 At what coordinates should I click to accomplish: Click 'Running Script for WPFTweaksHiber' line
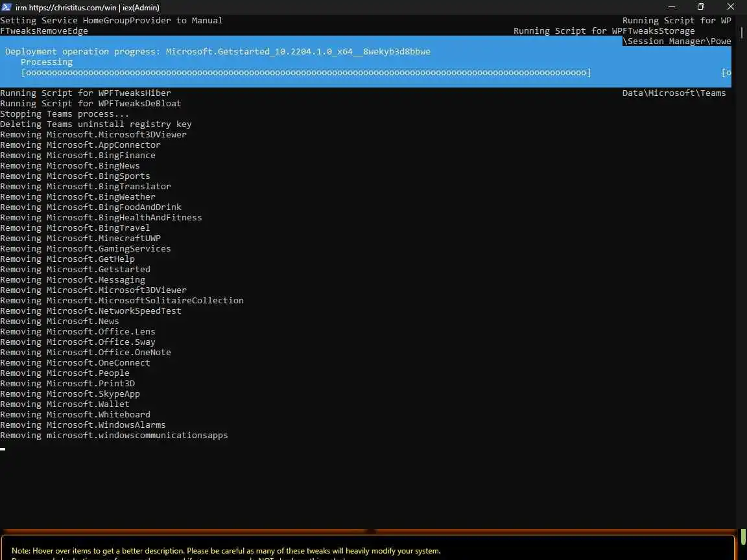86,93
